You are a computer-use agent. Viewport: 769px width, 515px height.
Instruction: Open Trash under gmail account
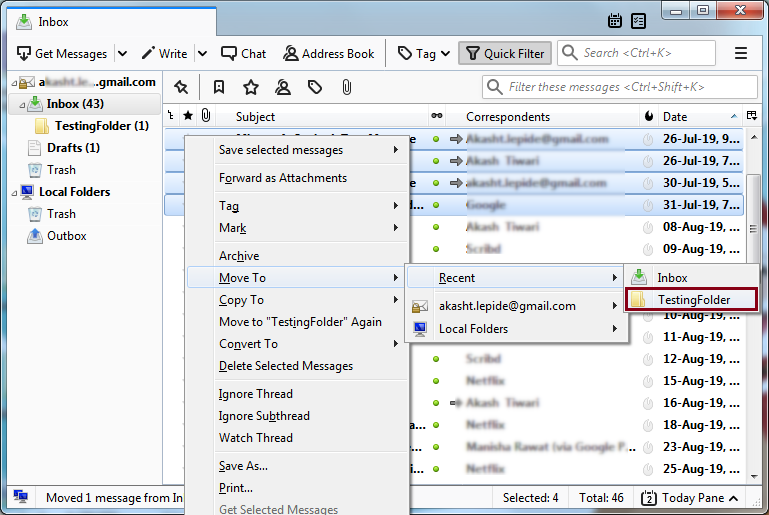(61, 170)
